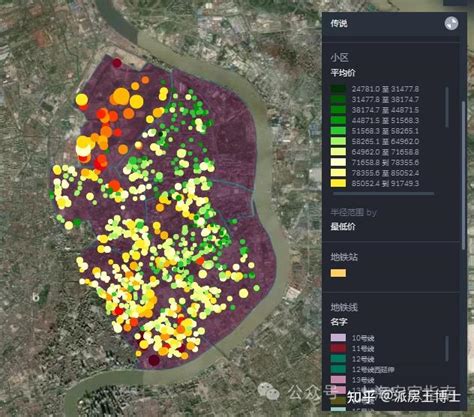Viewport: 474px width, 417px height.
Task: Click the dark red circle at district top
Action: [117, 63]
